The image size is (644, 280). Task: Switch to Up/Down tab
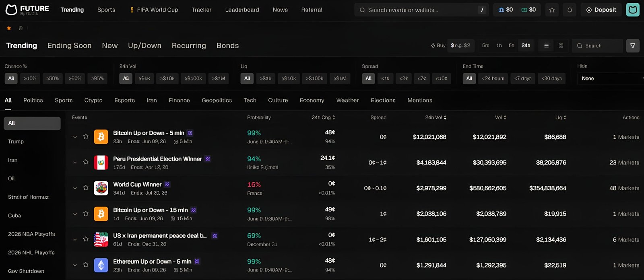pos(144,45)
